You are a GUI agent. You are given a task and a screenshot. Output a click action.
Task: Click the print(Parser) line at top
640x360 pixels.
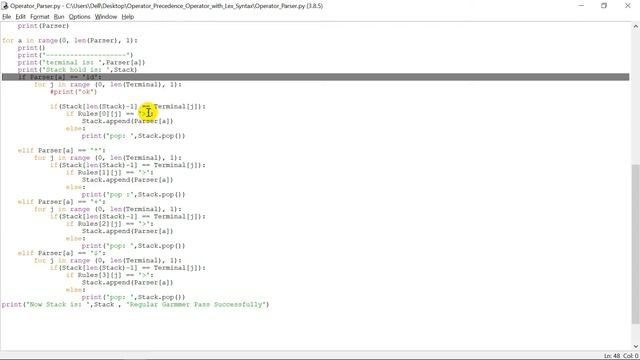point(43,26)
